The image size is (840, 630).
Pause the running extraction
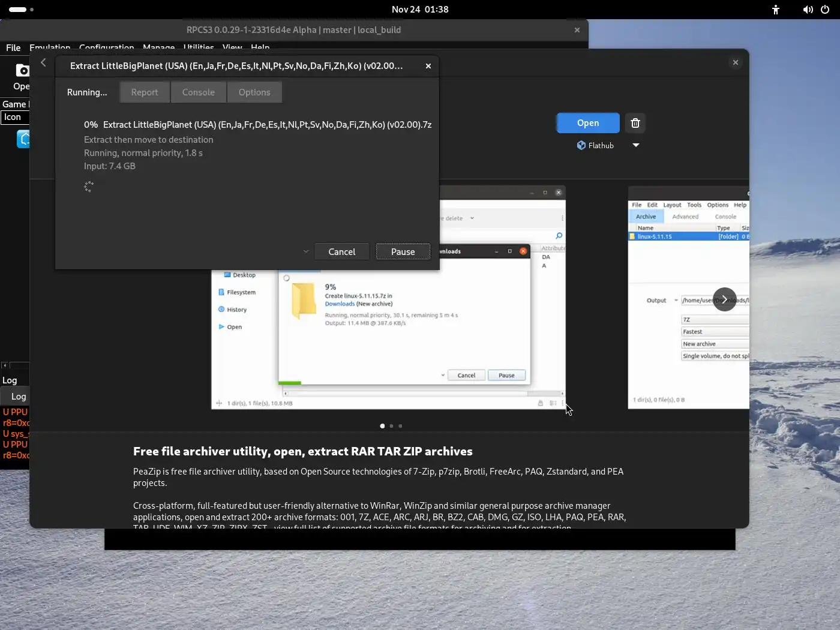click(403, 251)
